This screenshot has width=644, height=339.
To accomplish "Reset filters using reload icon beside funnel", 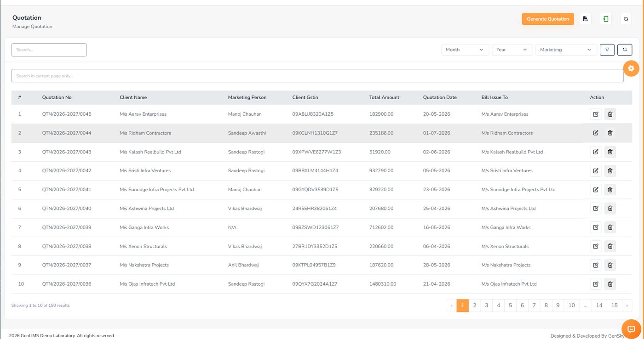I will 625,50.
